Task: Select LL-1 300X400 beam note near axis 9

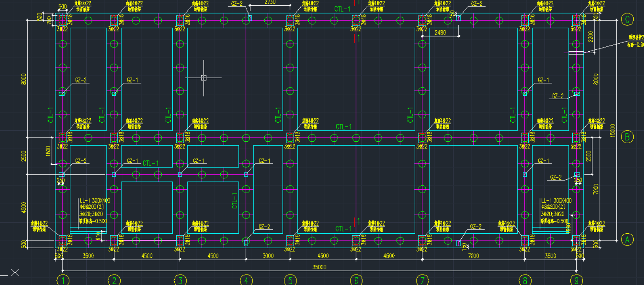Action: click(556, 201)
